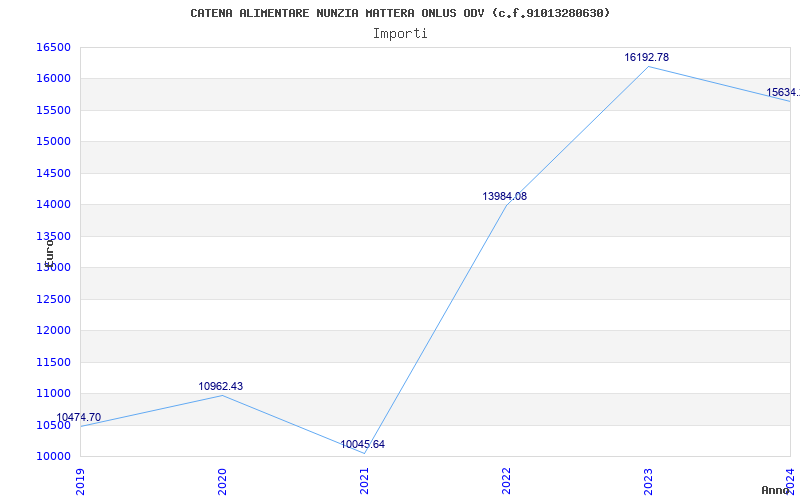Click data label 10962.43

coord(221,386)
